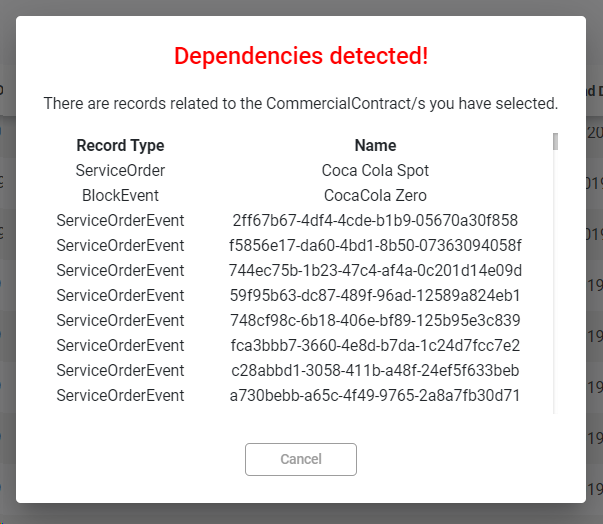Click record name starting with c28abbd1
The height and width of the screenshot is (524, 603).
(x=375, y=370)
